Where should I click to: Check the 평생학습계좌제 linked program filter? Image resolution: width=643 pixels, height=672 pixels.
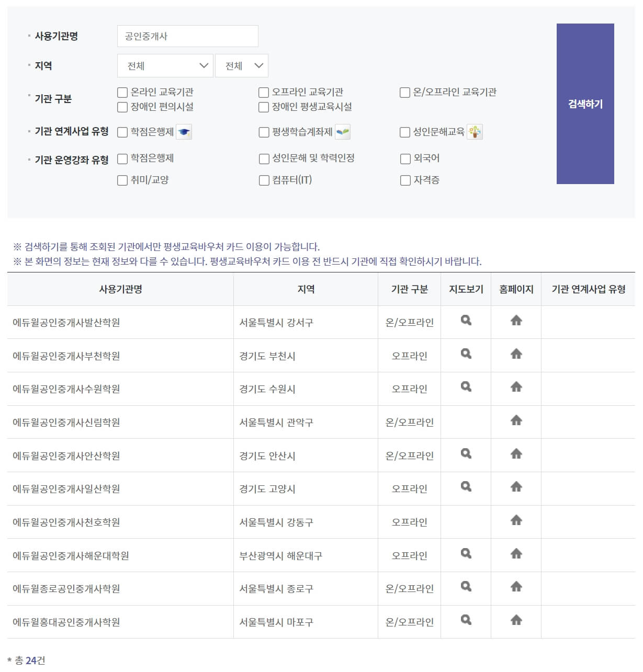263,132
